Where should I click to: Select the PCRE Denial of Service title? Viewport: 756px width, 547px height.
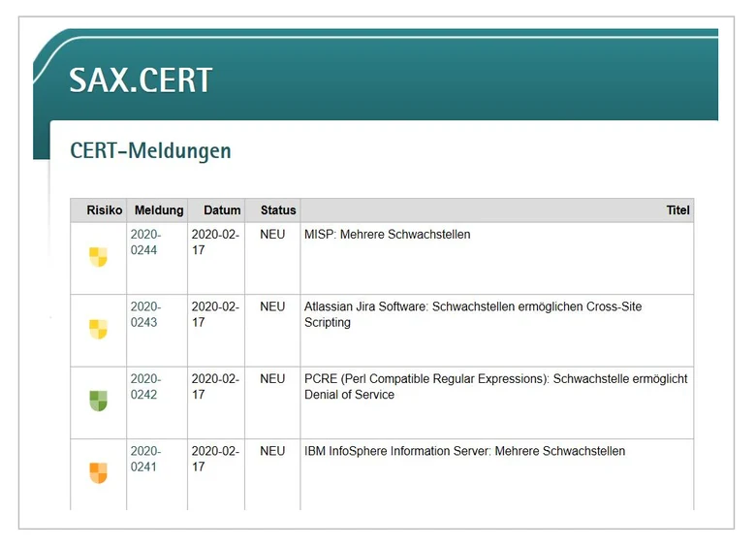495,387
